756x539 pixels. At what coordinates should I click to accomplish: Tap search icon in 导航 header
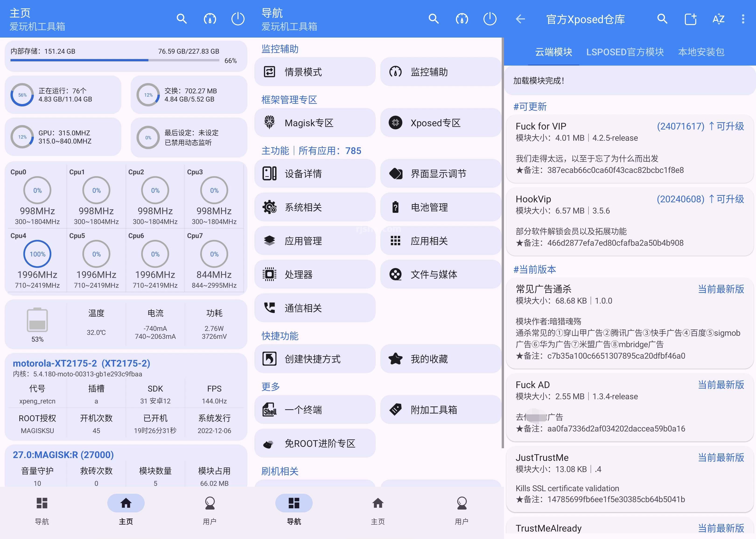click(434, 19)
